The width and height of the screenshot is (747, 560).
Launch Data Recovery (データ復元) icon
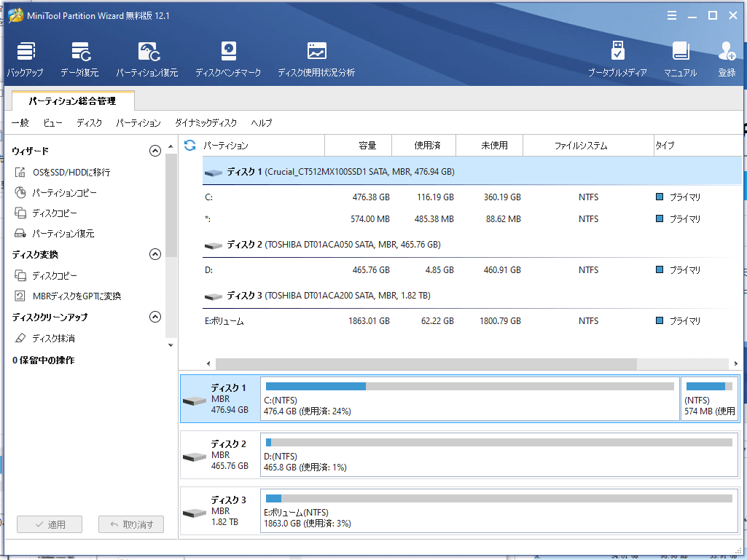[x=80, y=52]
